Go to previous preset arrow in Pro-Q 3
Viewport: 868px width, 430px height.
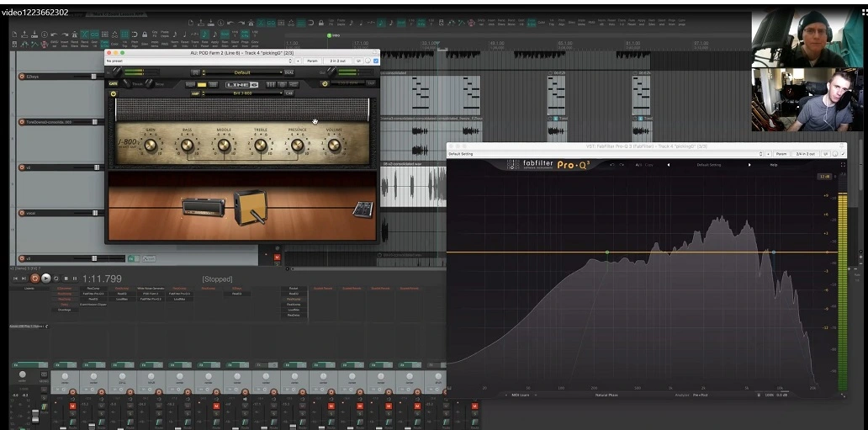point(668,165)
